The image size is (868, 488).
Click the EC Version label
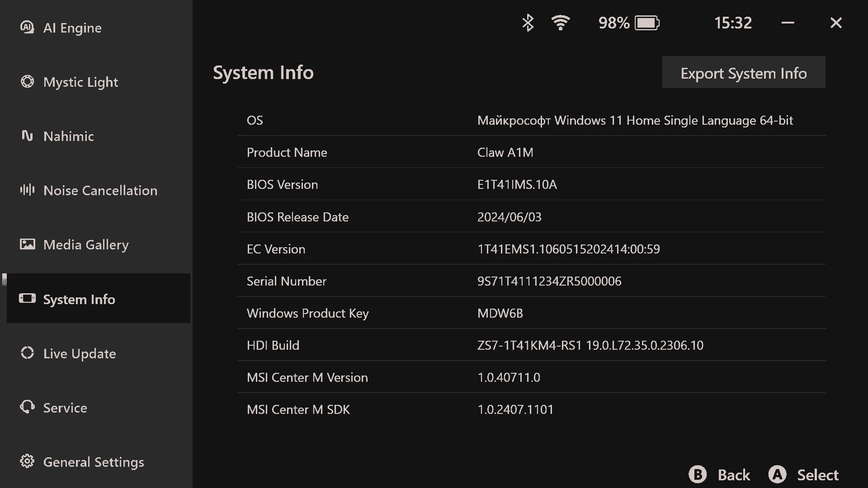pyautogui.click(x=276, y=249)
